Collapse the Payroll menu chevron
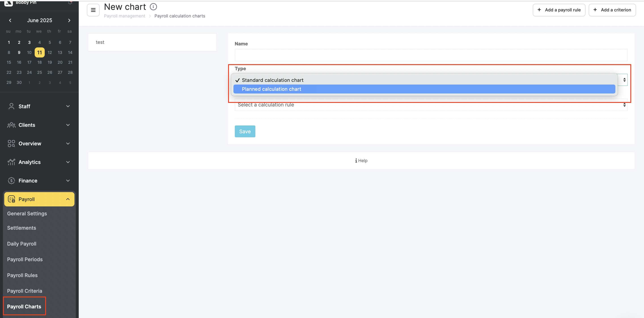The width and height of the screenshot is (644, 318). [x=68, y=199]
